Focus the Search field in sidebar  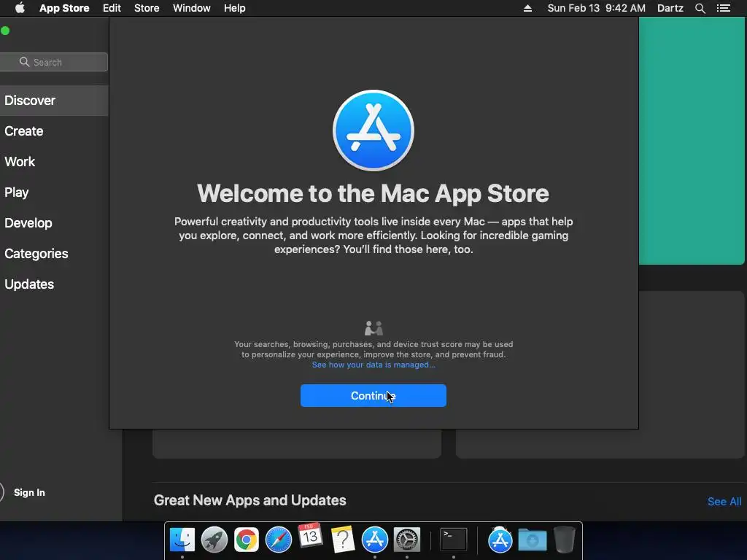coord(53,62)
